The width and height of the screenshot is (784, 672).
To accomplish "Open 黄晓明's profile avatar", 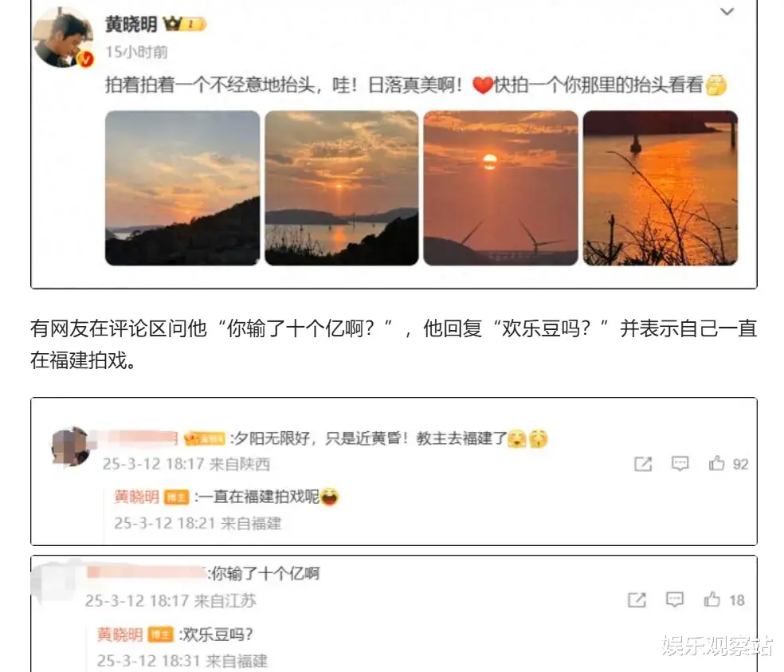I will [x=63, y=37].
